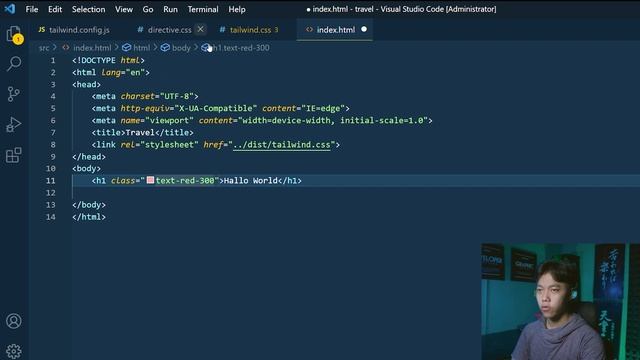Open the Source Control view
The height and width of the screenshot is (360, 640).
[13, 94]
